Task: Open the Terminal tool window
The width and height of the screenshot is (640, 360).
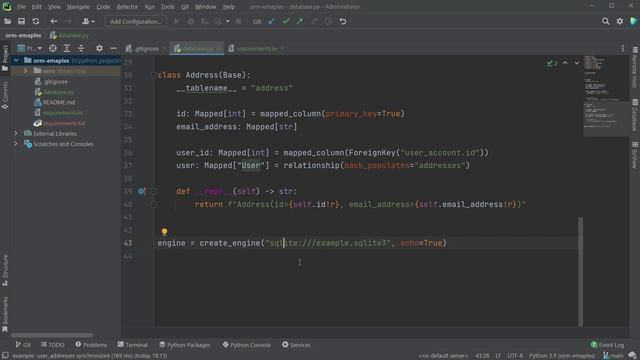Action: (133, 345)
